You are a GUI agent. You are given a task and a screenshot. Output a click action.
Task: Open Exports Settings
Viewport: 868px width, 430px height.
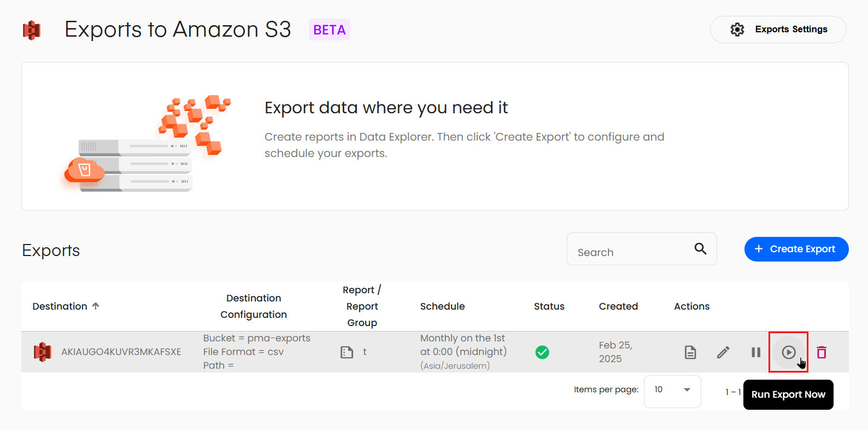coord(778,30)
